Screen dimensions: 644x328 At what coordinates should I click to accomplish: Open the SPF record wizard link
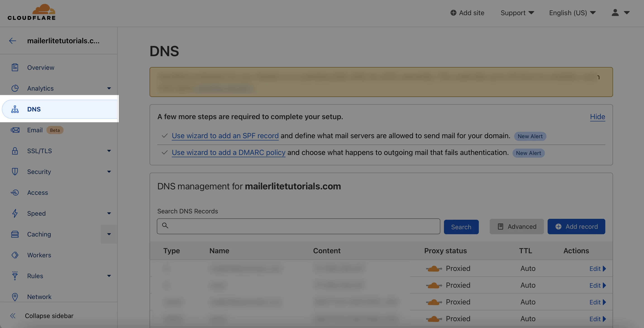click(225, 136)
